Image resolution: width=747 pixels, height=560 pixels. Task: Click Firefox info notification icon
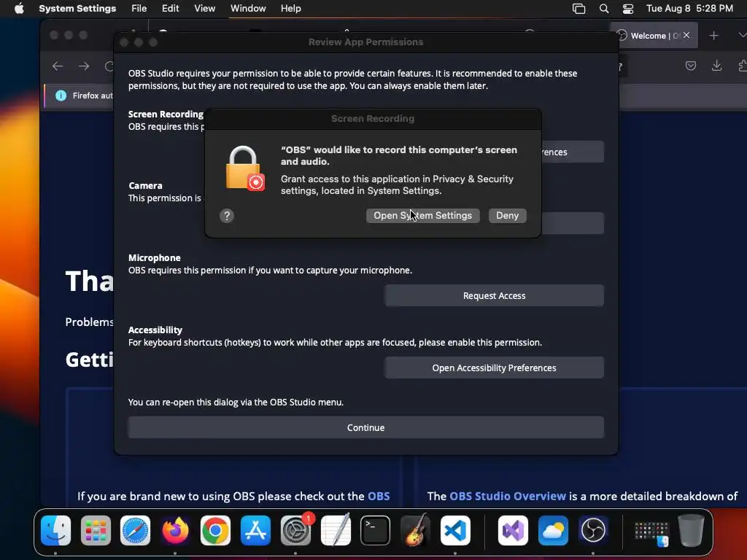[x=61, y=96]
